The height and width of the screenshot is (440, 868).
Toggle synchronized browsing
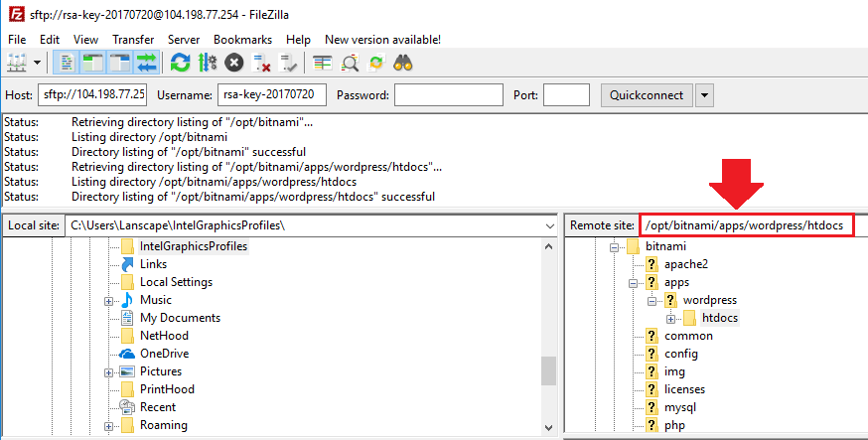coord(376,63)
